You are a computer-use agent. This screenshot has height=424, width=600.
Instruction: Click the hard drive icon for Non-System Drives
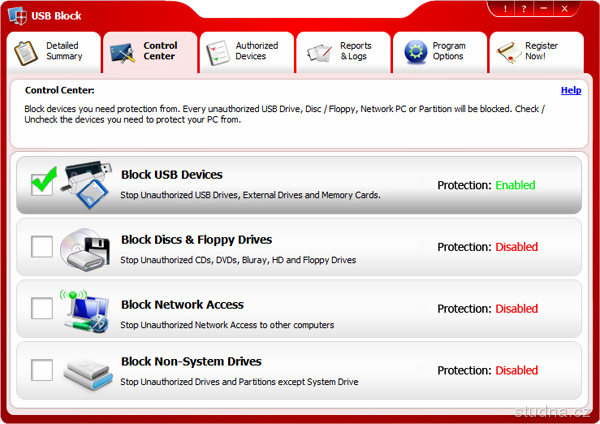88,374
